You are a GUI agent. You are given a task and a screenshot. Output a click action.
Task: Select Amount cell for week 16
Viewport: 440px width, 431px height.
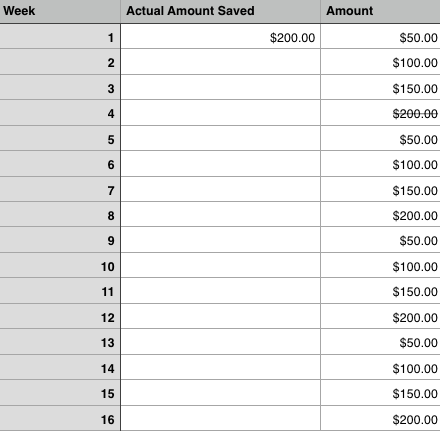click(x=380, y=418)
